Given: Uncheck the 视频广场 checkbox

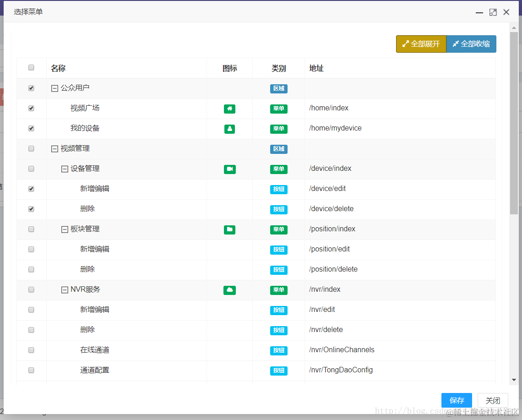Looking at the screenshot, I should tap(31, 108).
